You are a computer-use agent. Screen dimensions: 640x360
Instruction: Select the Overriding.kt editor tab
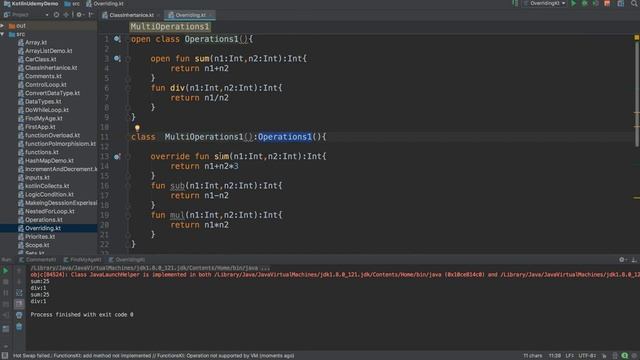[190, 15]
